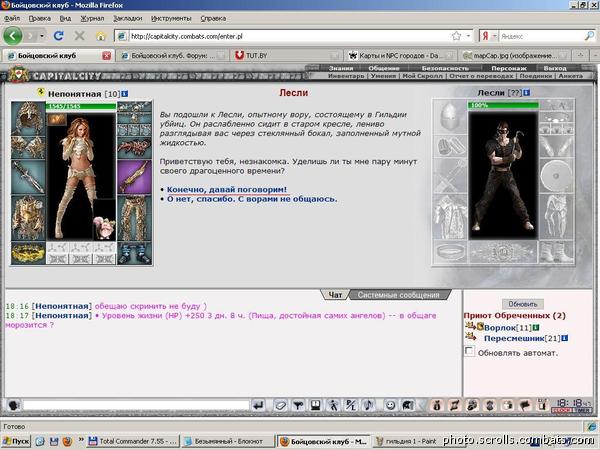Image resolution: width=600 pixels, height=450 pixels.
Task: Open info icon next to Непонятная [10]
Action: pos(125,94)
